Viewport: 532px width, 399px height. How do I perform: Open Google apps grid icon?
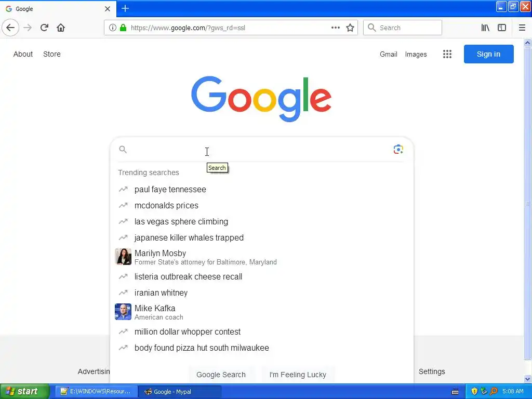pos(447,54)
